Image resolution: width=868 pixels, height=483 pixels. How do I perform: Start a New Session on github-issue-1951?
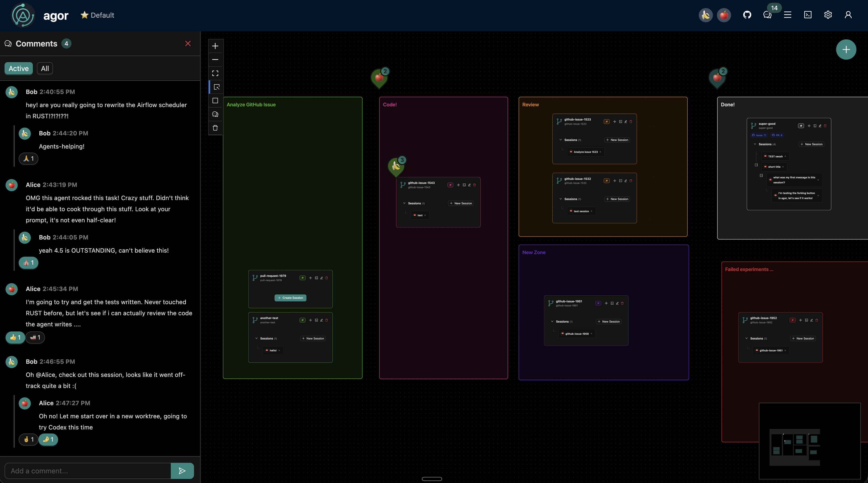pos(609,321)
